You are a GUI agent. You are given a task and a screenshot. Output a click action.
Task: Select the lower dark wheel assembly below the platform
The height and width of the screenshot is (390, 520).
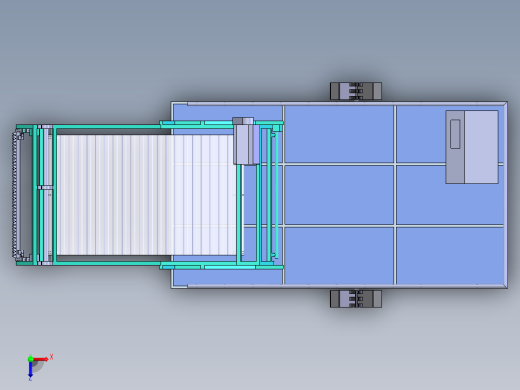tap(356, 299)
